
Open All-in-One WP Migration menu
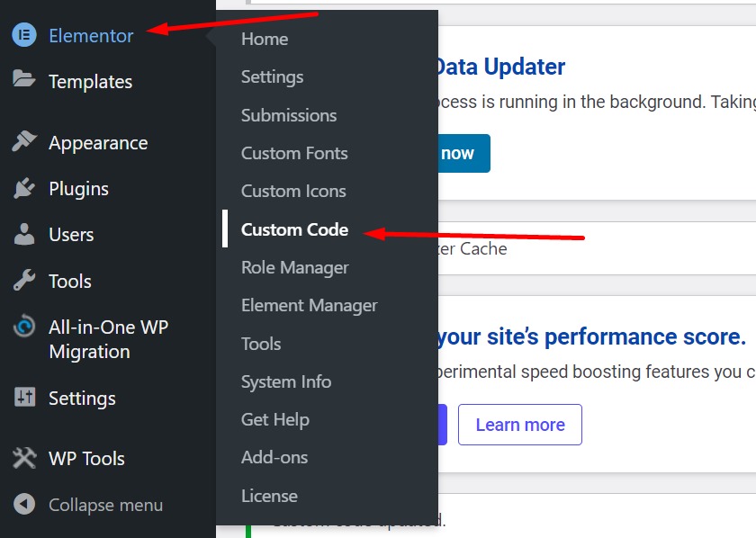tap(109, 339)
